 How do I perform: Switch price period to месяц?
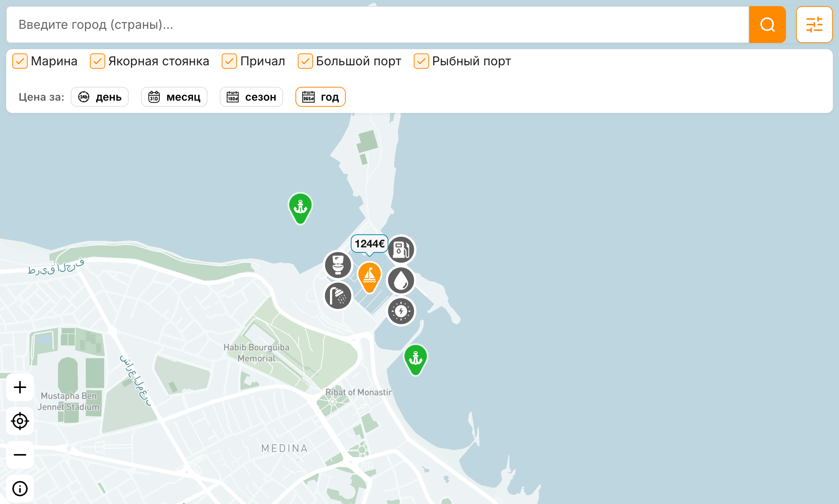point(174,97)
